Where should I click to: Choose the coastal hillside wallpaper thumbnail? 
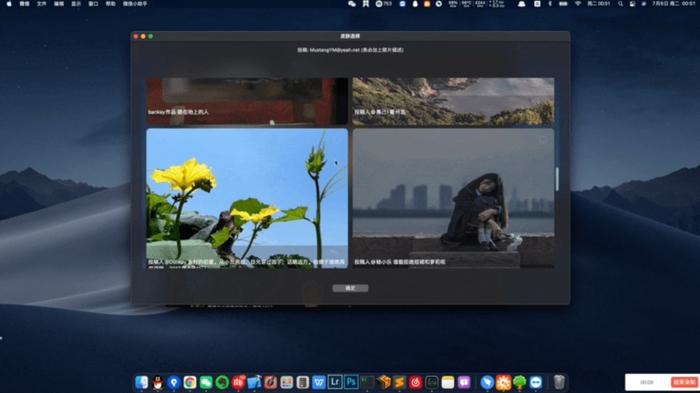453,101
